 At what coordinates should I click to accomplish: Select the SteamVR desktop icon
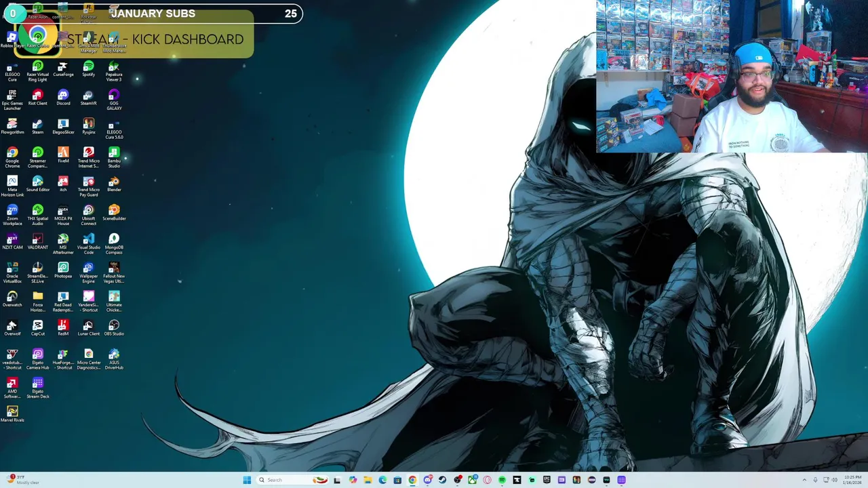88,98
